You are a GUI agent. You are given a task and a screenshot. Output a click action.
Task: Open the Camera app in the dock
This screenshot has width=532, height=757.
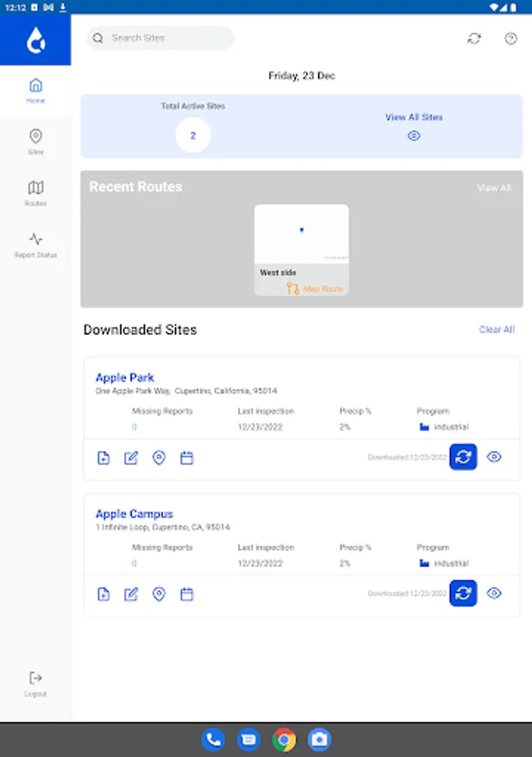point(319,739)
